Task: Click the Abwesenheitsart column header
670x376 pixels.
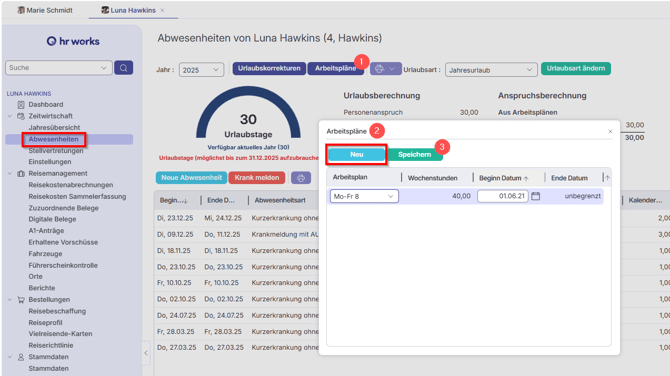Action: tap(280, 200)
